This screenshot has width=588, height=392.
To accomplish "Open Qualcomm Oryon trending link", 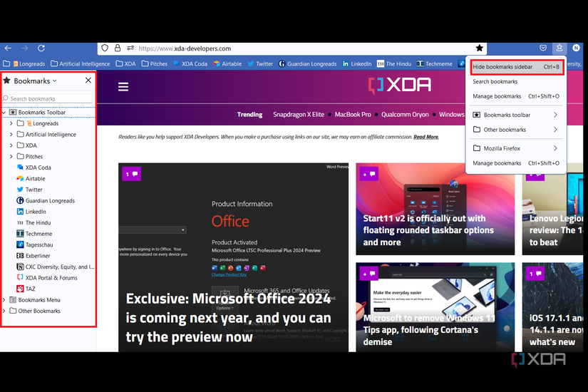I will [x=405, y=115].
